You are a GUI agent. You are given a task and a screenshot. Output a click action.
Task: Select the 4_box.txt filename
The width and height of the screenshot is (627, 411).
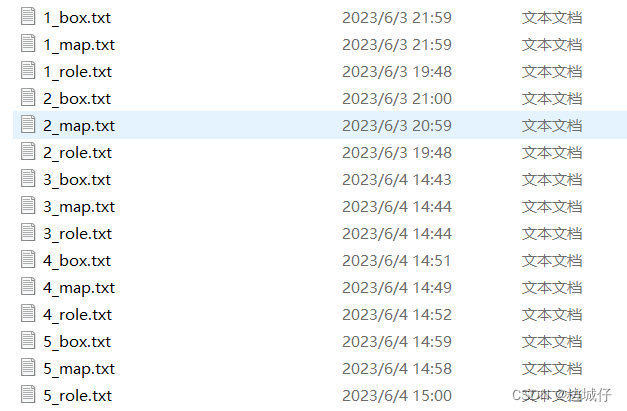[x=77, y=261]
